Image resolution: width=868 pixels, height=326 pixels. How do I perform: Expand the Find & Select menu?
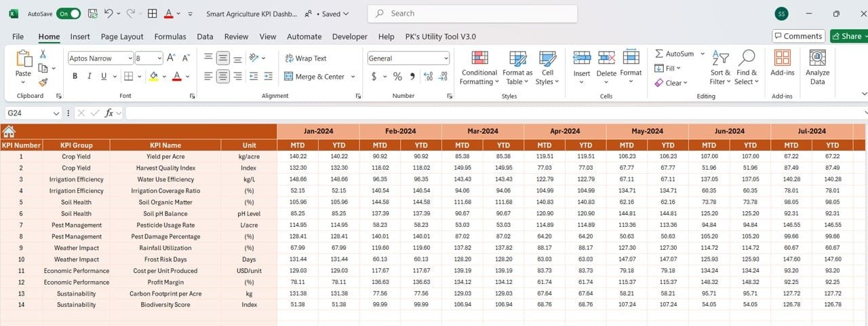(x=747, y=67)
